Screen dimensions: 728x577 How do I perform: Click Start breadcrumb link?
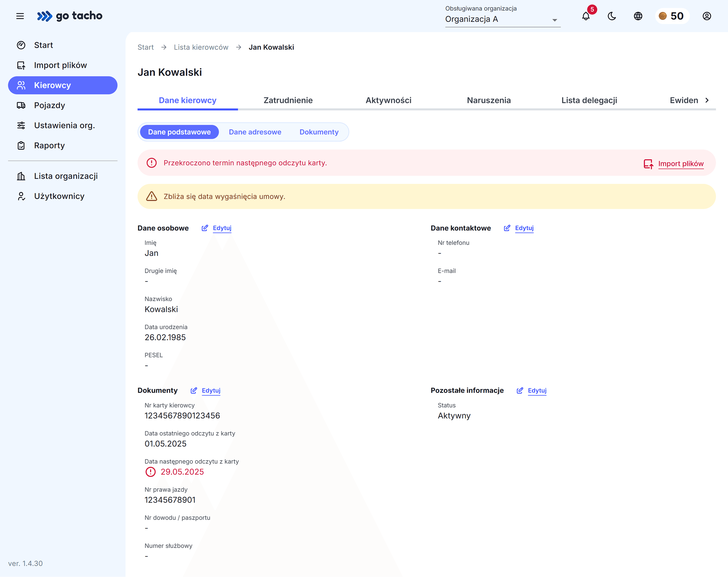pos(146,47)
